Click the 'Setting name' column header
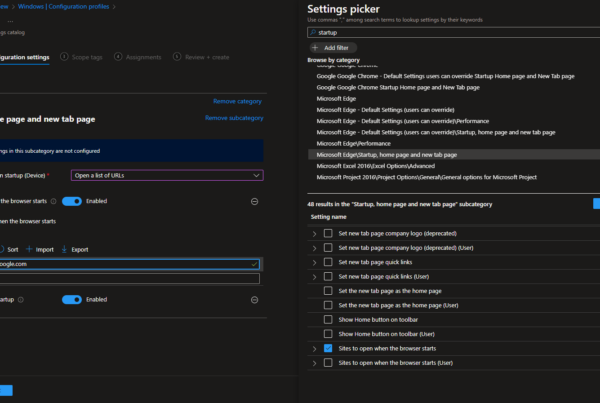Viewport: 600px width, 403px height. tap(328, 217)
